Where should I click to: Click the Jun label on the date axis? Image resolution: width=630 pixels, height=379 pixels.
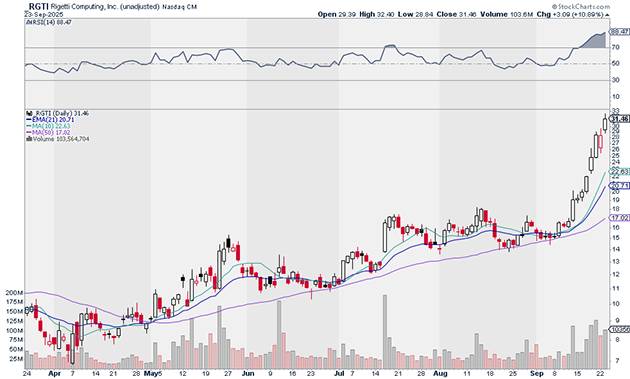tap(248, 374)
